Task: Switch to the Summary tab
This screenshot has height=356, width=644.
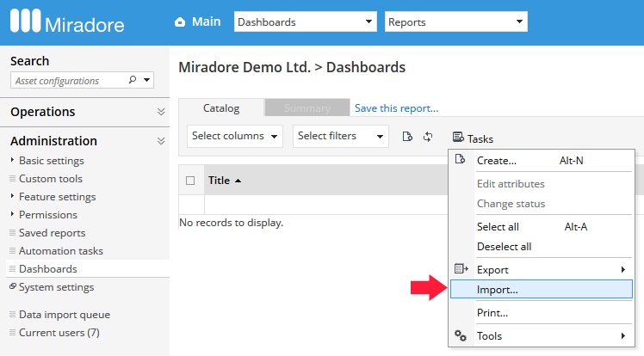Action: [307, 107]
